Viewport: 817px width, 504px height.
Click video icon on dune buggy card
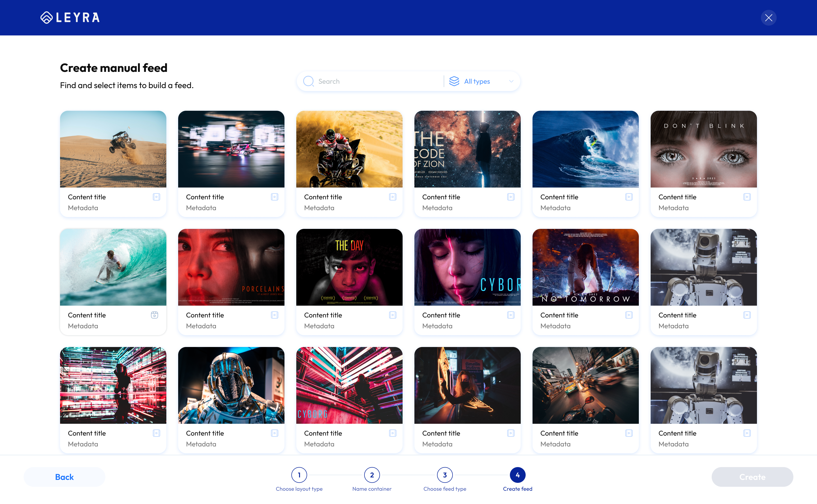point(156,197)
